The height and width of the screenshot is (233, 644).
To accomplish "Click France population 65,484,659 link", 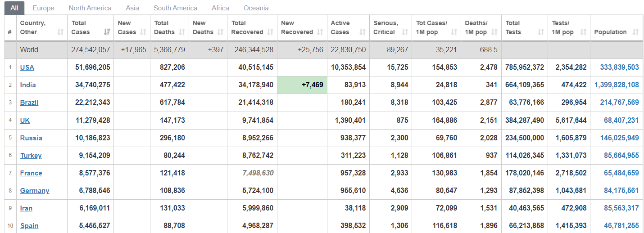I will pos(621,173).
